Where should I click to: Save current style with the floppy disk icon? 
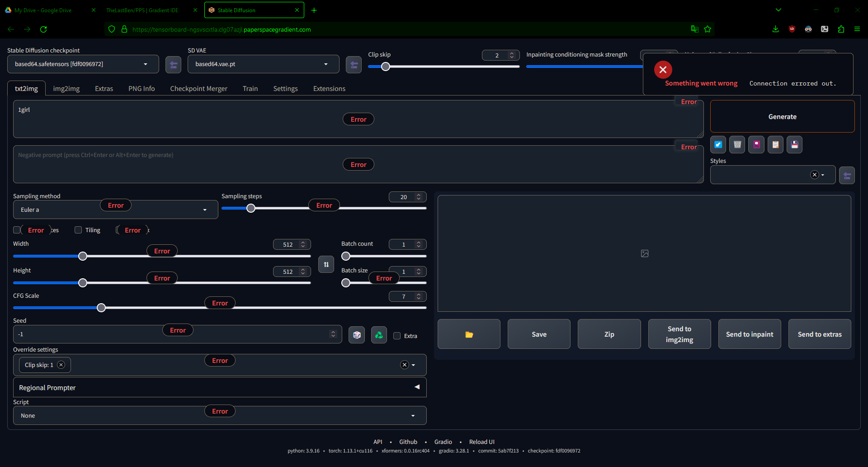click(794, 144)
